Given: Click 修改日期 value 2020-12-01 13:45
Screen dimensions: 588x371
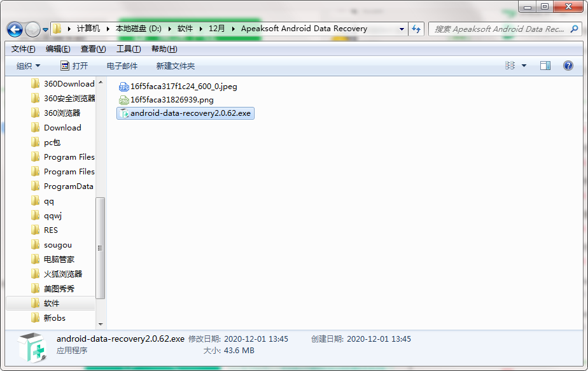Looking at the screenshot, I should 256,339.
